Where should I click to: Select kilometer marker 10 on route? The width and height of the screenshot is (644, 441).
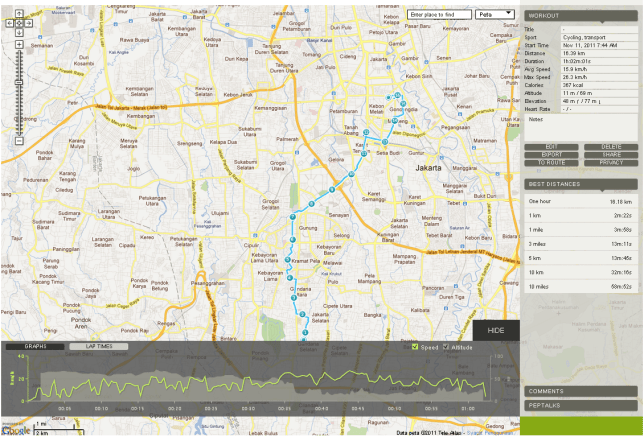click(x=351, y=175)
